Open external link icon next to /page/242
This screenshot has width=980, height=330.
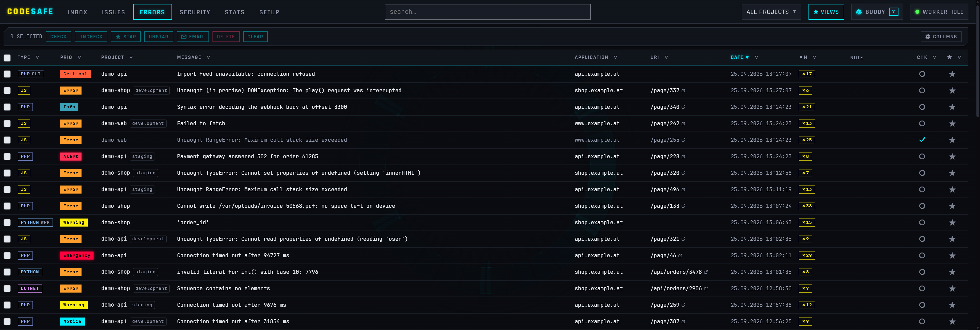tap(683, 124)
